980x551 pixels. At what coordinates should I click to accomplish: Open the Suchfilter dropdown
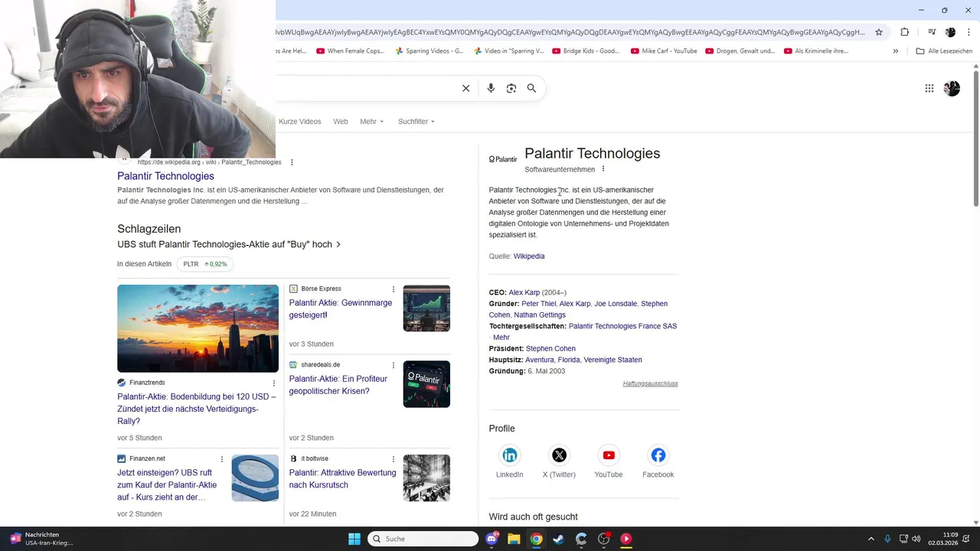click(x=416, y=122)
